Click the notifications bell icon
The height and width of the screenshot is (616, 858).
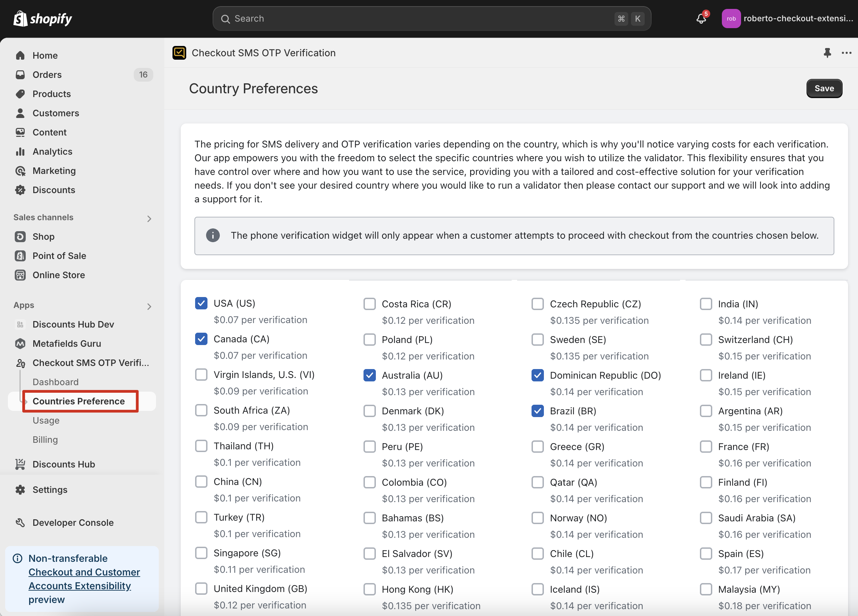701,19
